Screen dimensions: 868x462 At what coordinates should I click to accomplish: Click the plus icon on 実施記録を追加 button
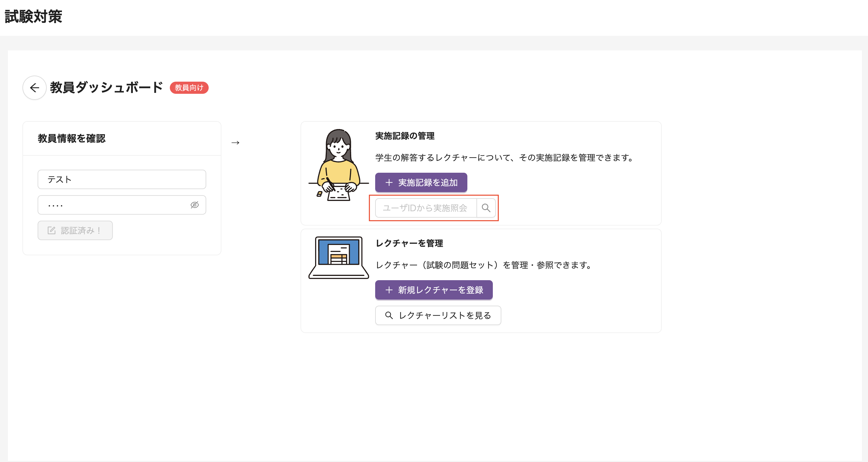pyautogui.click(x=389, y=182)
